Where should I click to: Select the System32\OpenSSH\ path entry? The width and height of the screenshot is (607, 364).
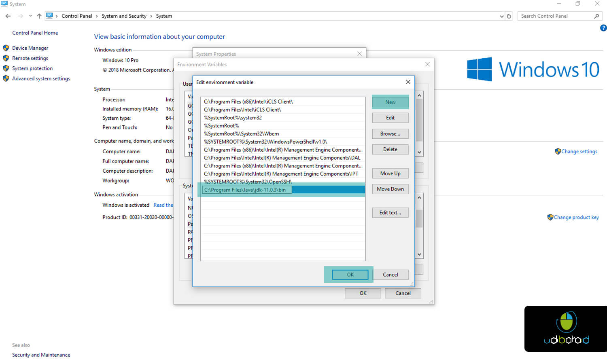tap(283, 182)
